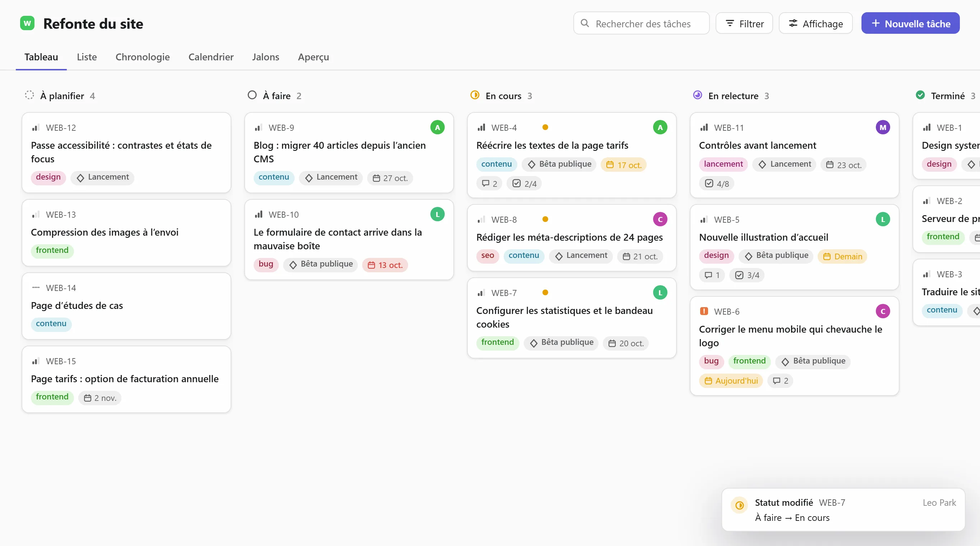Image resolution: width=980 pixels, height=546 pixels.
Task: Click the priority bars icon on WEB-12
Action: 36,128
